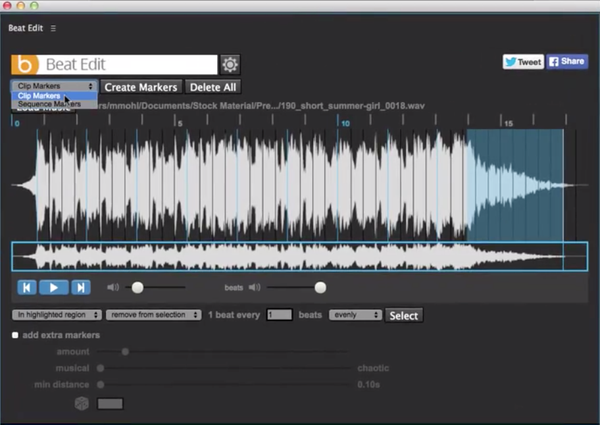This screenshot has height=425, width=600.
Task: Click the Create Markers button
Action: pos(141,87)
